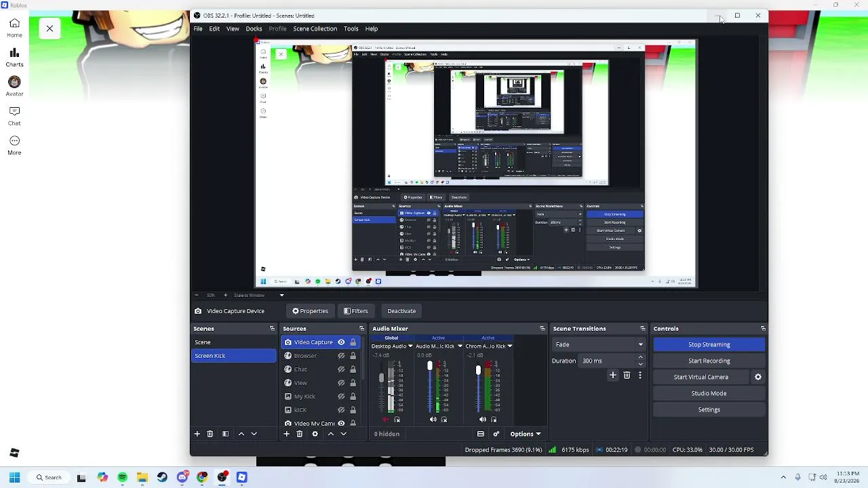The width and height of the screenshot is (868, 488).
Task: Pop out the Controls dock
Action: 763,329
